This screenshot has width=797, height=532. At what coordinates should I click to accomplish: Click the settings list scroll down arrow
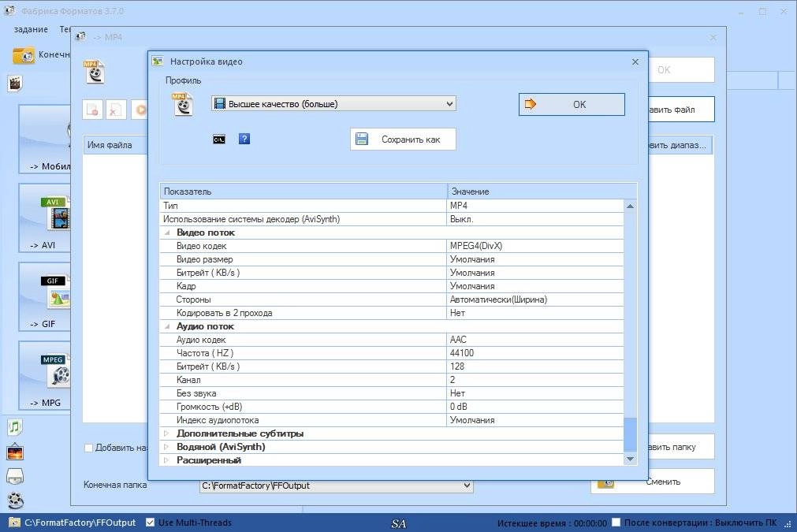tap(630, 459)
